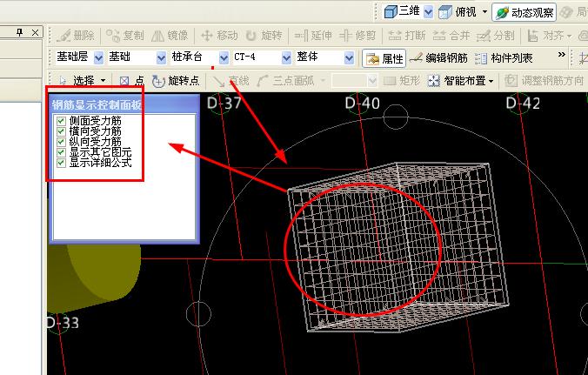588x375 pixels.
Task: Click the rebar cage 3D model
Action: pyautogui.click(x=398, y=247)
